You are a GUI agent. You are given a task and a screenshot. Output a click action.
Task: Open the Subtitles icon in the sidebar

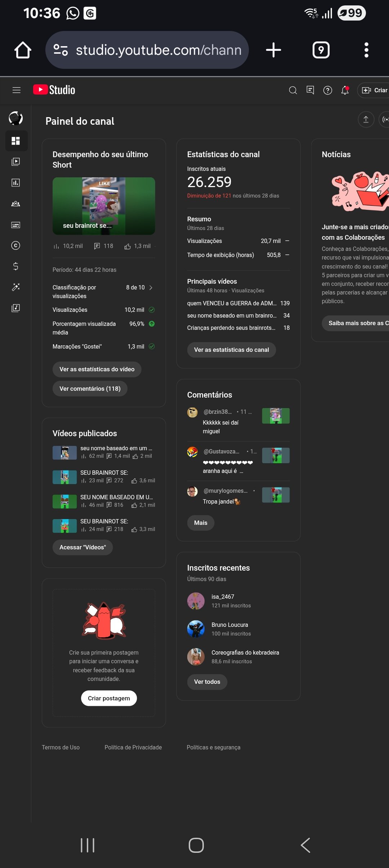pyautogui.click(x=15, y=225)
